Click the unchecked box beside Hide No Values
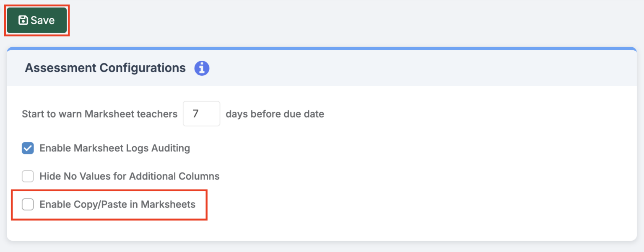The height and width of the screenshot is (252, 644). coord(27,176)
